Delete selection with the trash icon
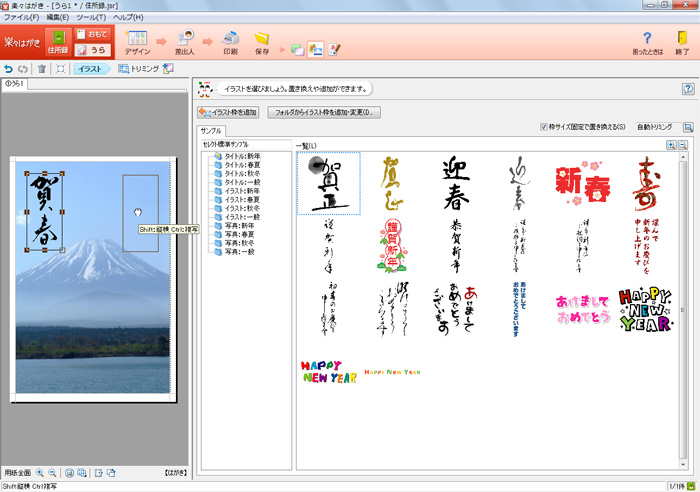Viewport: 700px width, 492px height. [42, 69]
